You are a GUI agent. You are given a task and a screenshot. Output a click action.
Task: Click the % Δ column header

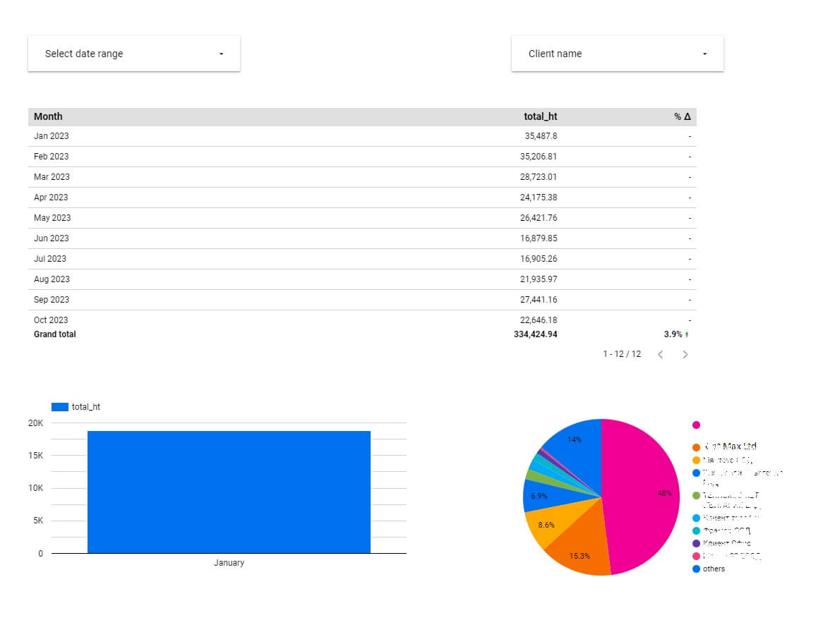point(682,116)
